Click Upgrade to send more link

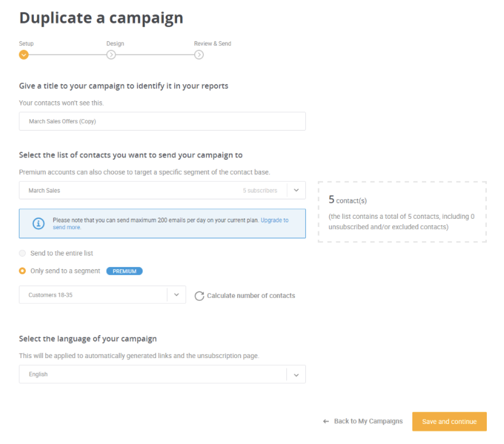[x=171, y=223]
